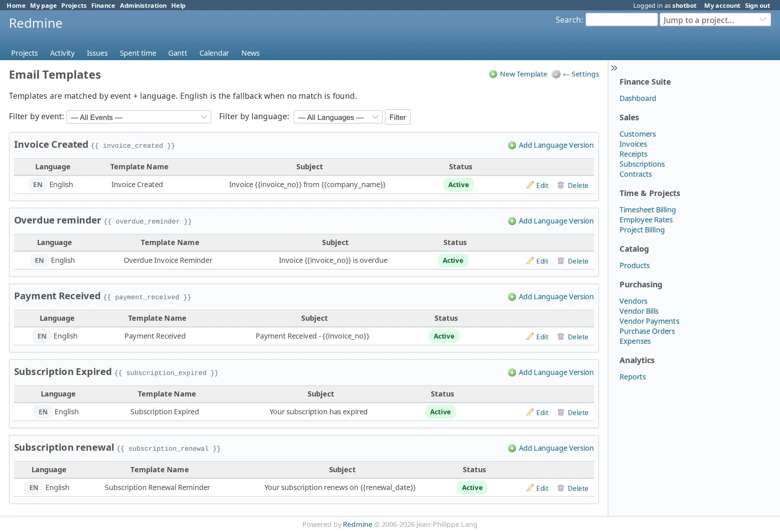This screenshot has width=780, height=532.
Task: Open the Dashboard sidebar link
Action: 638,98
